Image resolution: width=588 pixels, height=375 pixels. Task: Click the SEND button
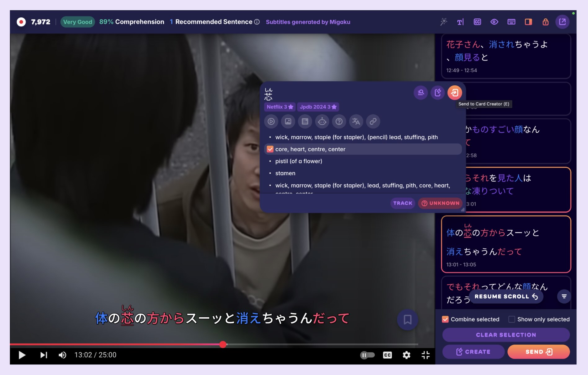tap(539, 352)
